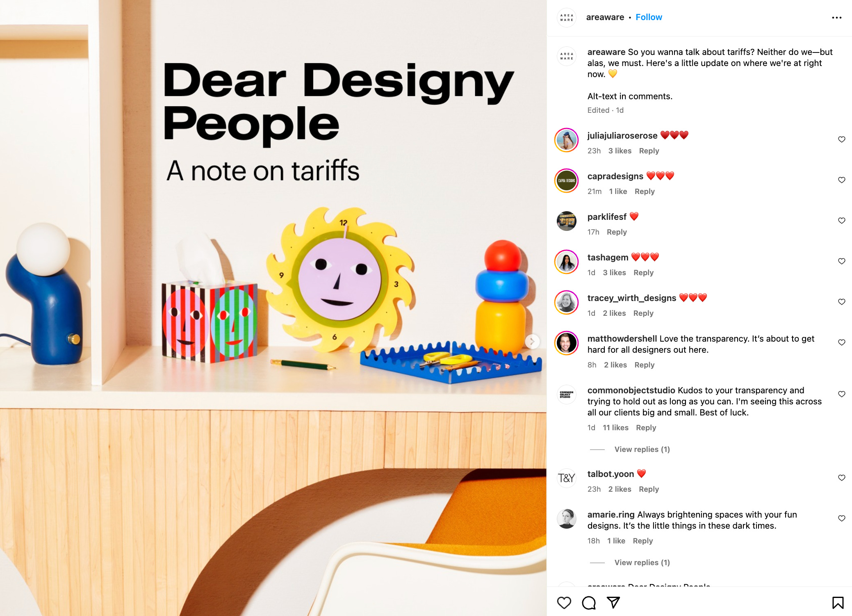Viewport: 852px width, 616px height.
Task: Open juliajuliaroserose's profile picture
Action: pyautogui.click(x=567, y=140)
